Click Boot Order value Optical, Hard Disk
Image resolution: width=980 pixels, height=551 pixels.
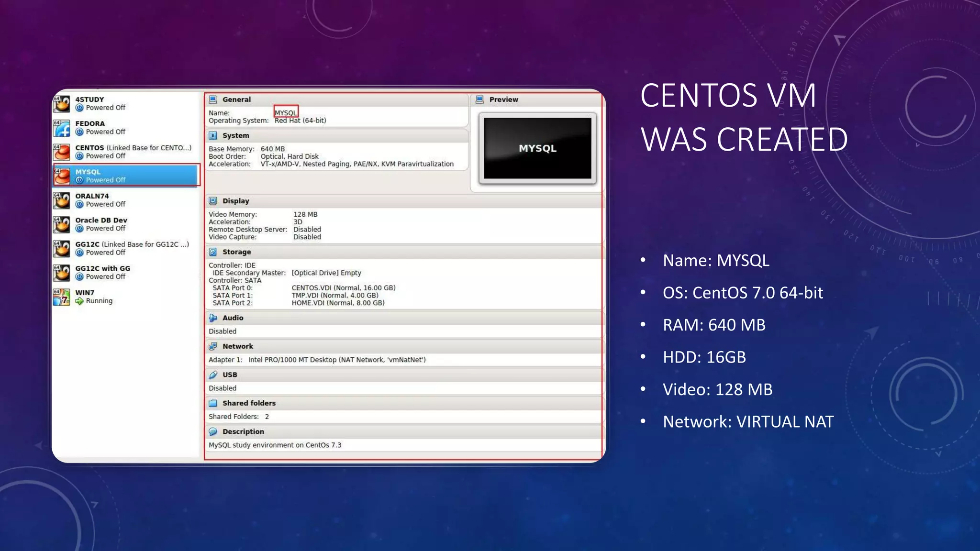[x=290, y=156]
